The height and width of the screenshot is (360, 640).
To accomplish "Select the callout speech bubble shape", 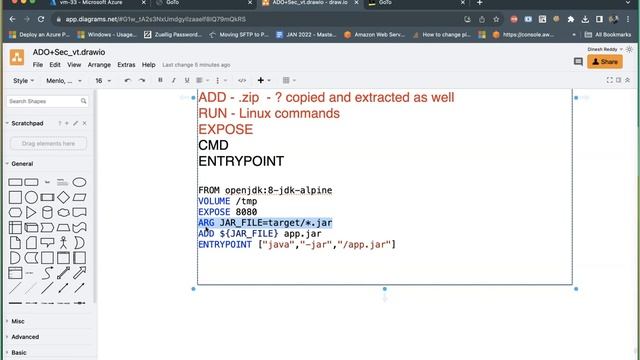I will 47,242.
